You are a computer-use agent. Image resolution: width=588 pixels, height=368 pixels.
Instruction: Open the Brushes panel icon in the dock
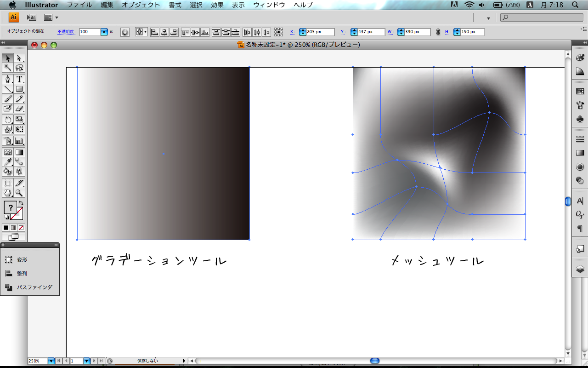coord(580,105)
